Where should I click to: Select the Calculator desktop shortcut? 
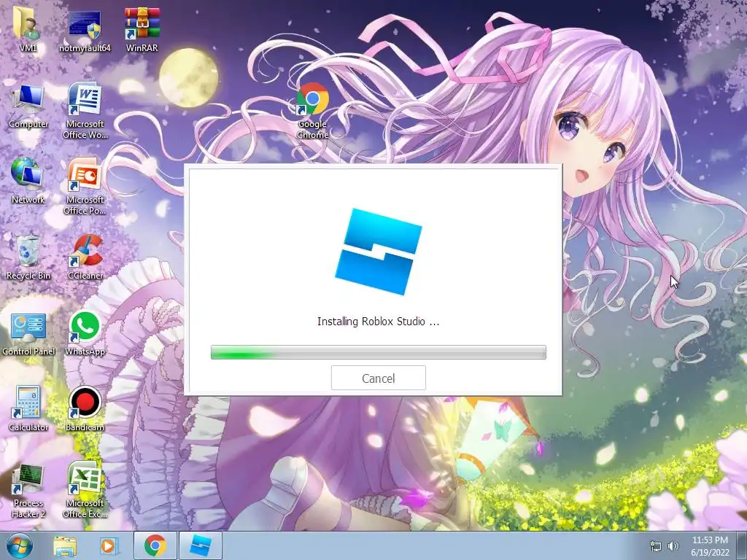pyautogui.click(x=28, y=408)
